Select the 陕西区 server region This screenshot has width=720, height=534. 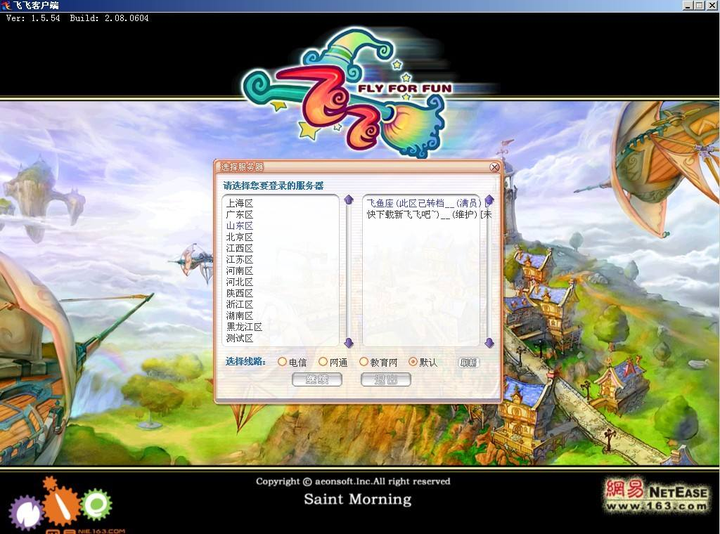point(239,293)
